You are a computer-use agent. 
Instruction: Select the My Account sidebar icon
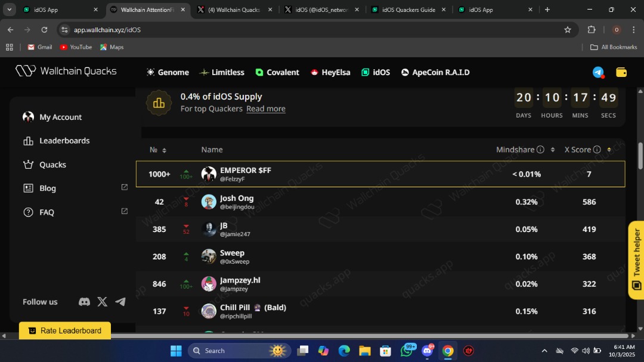[x=28, y=117]
